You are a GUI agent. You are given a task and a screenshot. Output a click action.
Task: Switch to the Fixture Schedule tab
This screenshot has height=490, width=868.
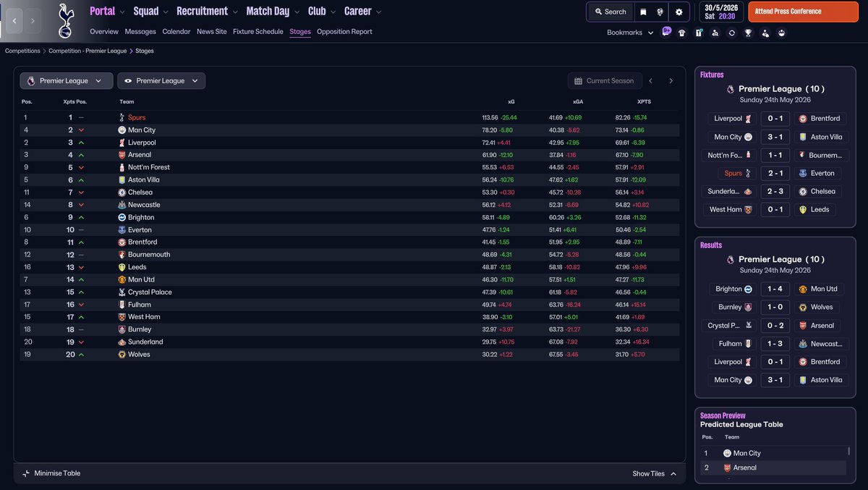pyautogui.click(x=258, y=32)
